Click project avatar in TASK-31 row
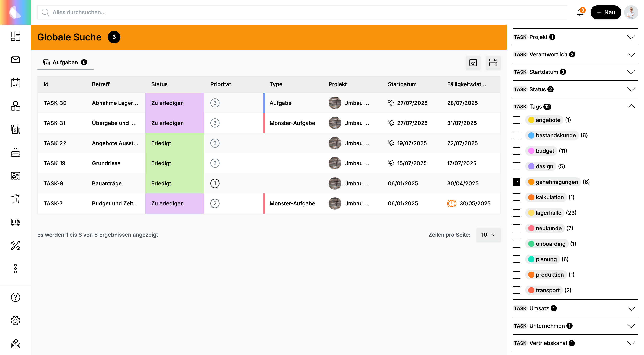644x355 pixels. coord(335,123)
